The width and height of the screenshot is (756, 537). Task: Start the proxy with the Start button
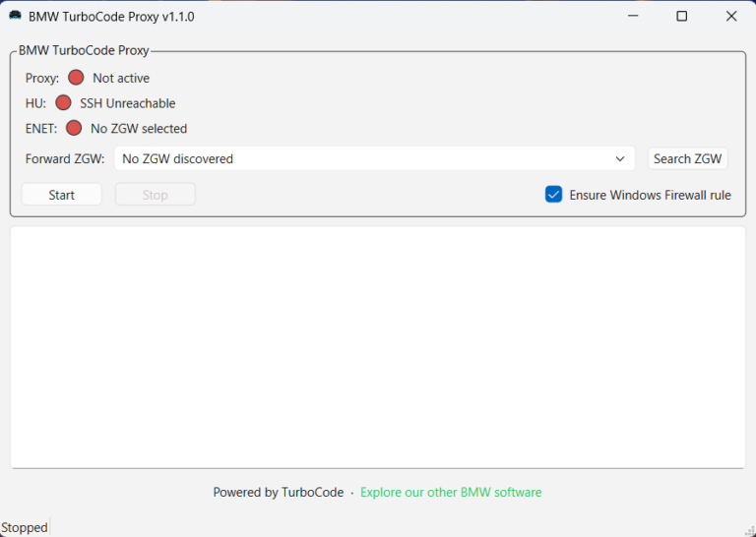[62, 195]
